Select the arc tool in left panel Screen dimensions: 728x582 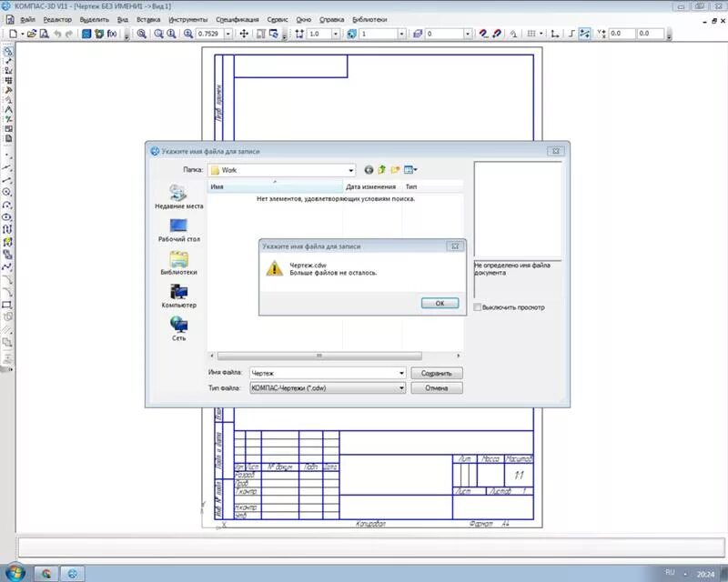click(x=7, y=205)
